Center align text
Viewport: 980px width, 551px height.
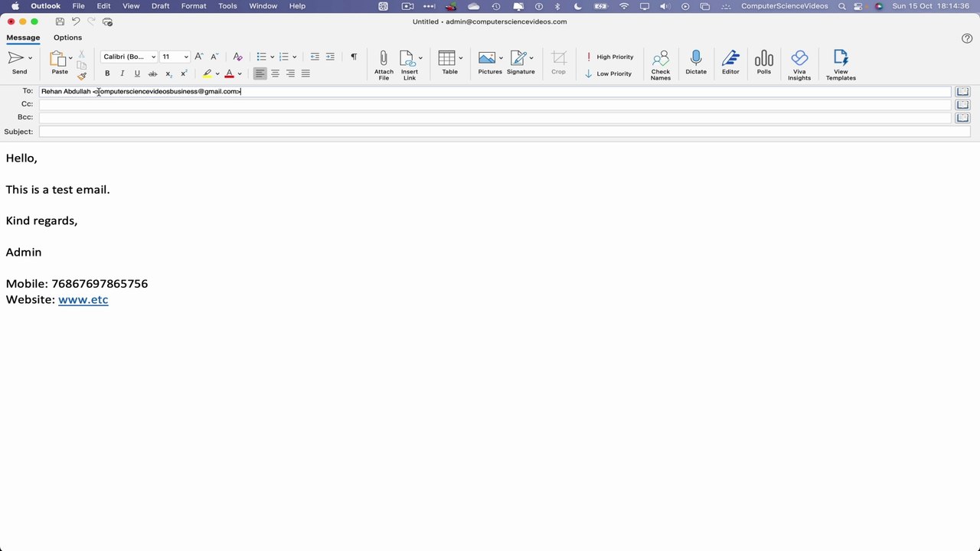click(x=276, y=73)
